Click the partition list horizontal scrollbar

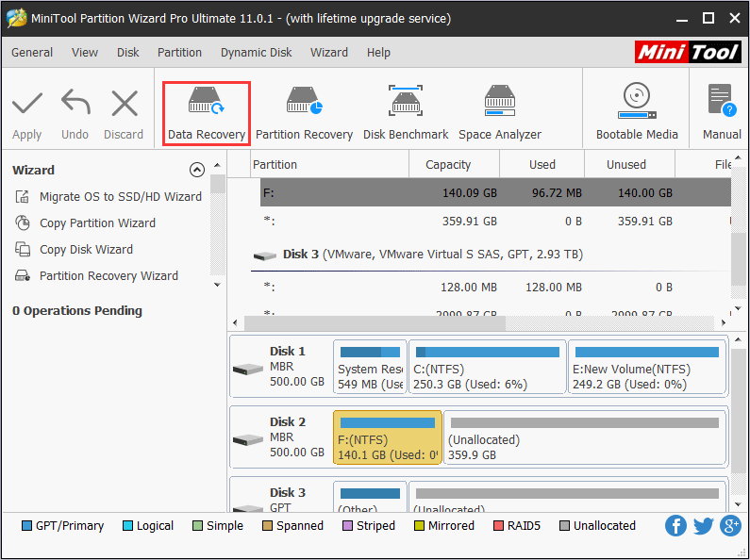375,323
